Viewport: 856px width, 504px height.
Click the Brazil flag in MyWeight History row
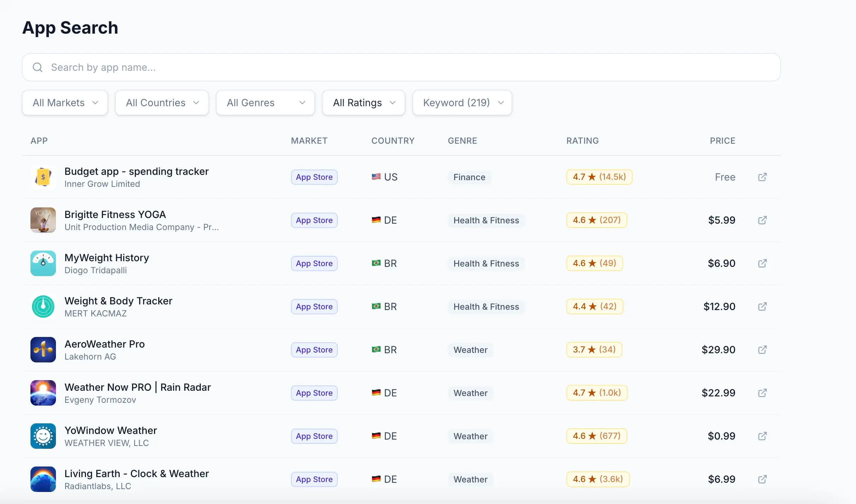pyautogui.click(x=376, y=263)
